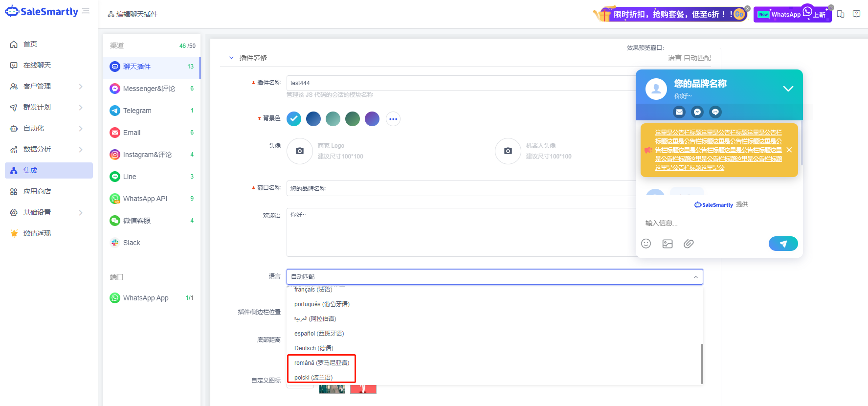Click the WhatsApp new feature banner
Viewport: 868px width, 406px height.
click(x=792, y=14)
